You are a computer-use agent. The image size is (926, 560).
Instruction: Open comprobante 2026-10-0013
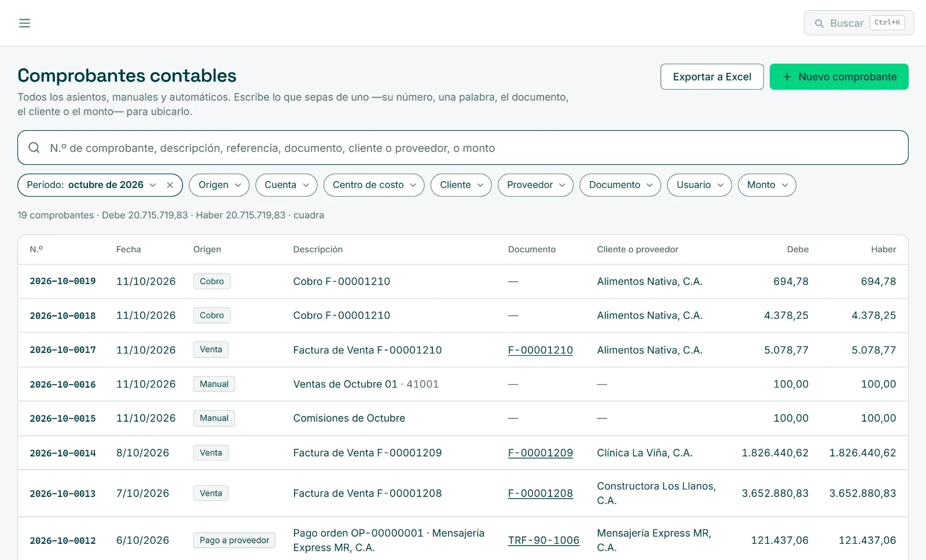coord(63,493)
